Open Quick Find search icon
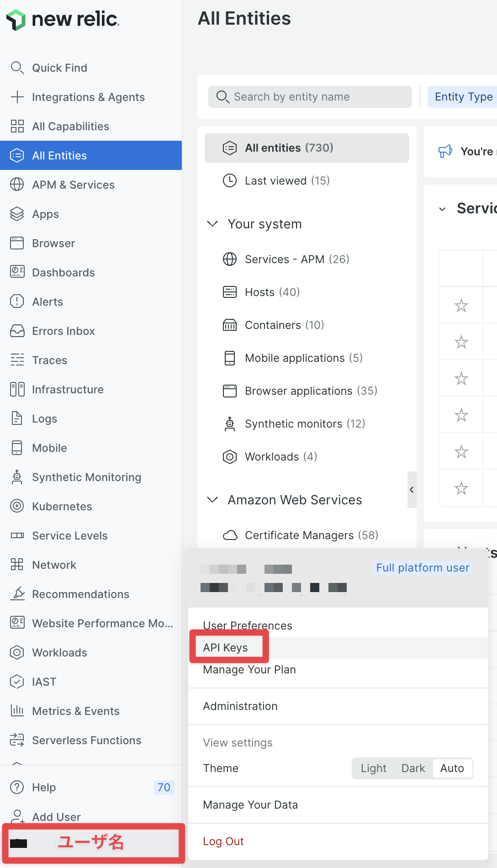Viewport: 497px width, 868px height. (x=17, y=68)
